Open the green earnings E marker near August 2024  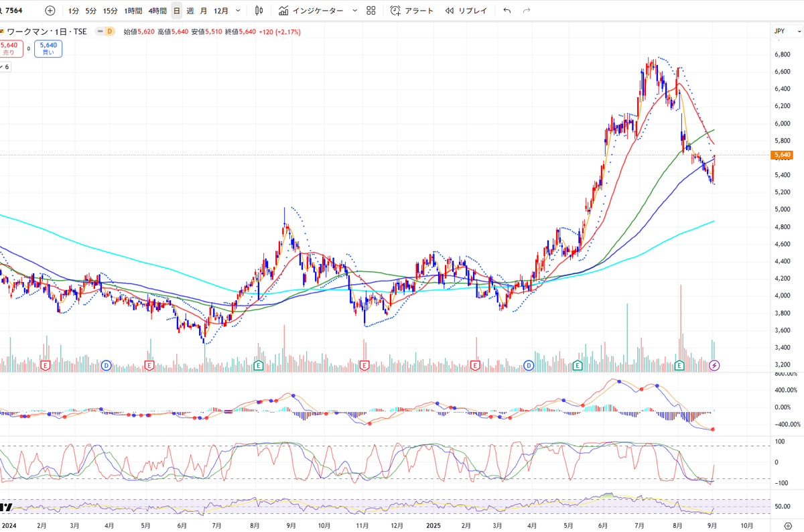click(x=259, y=365)
